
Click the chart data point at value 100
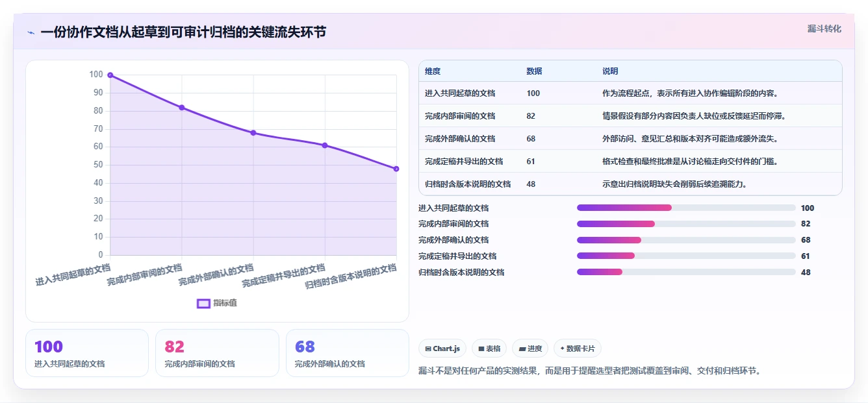[x=110, y=75]
